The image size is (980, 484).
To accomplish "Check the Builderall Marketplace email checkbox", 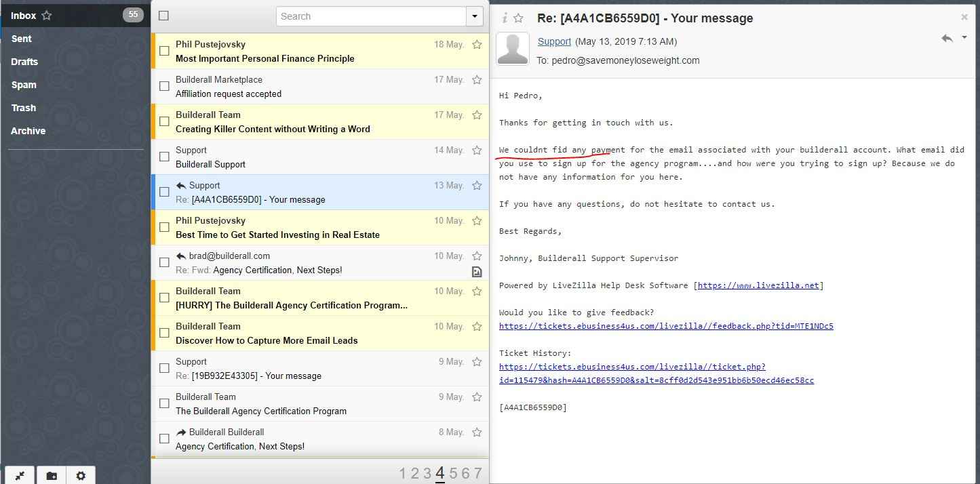I will click(x=164, y=86).
